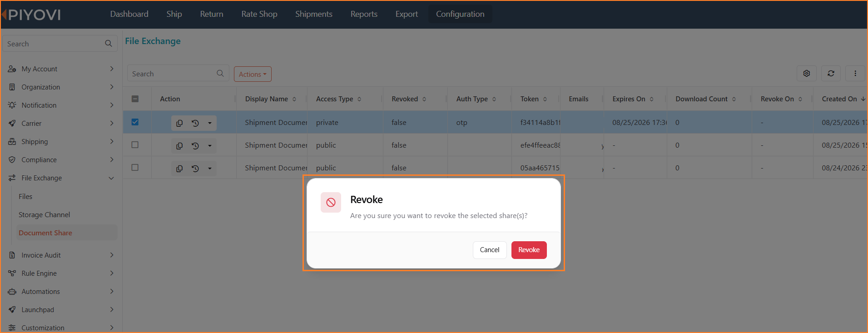Click the My Account sidebar icon

pos(12,69)
